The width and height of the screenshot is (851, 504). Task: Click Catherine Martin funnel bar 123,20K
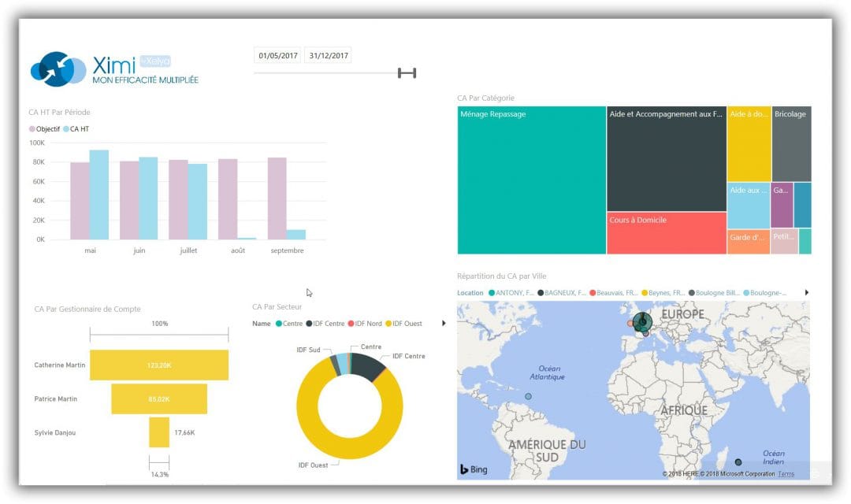(159, 365)
